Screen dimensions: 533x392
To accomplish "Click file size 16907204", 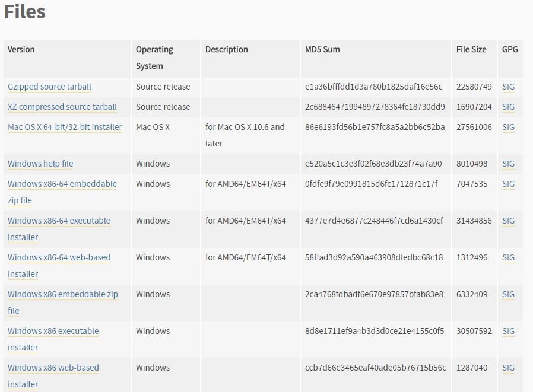I will pyautogui.click(x=474, y=107).
